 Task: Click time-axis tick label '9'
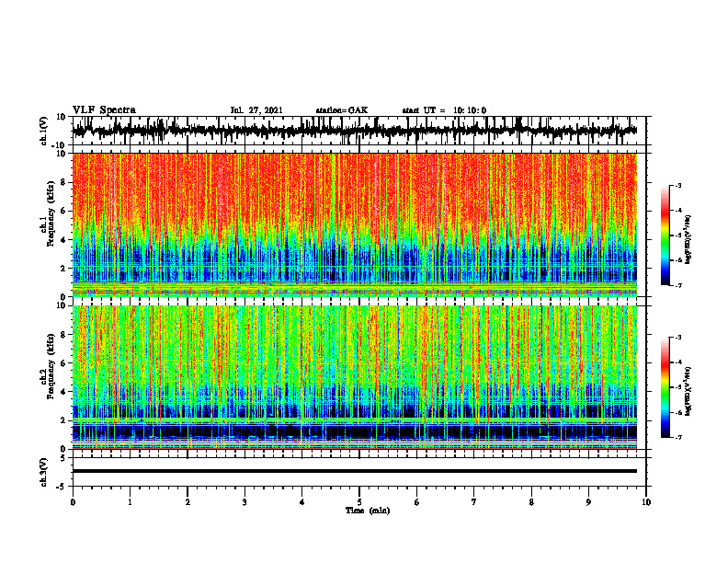tap(588, 502)
